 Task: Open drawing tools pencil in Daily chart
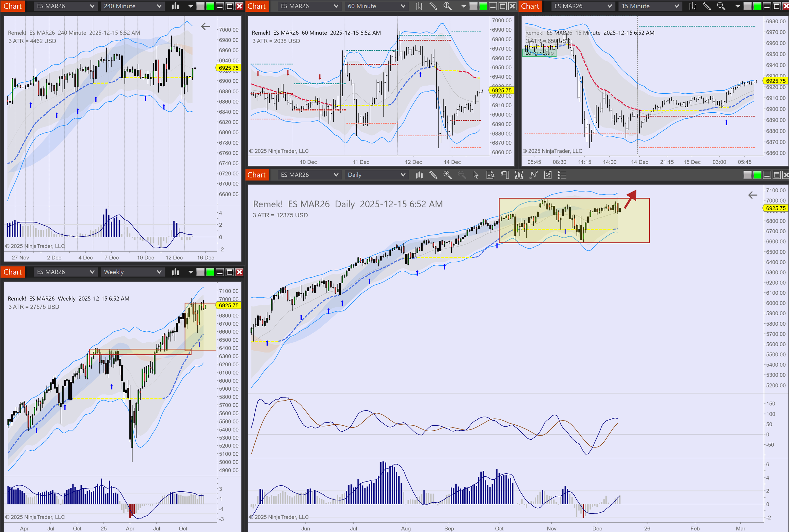(x=433, y=175)
